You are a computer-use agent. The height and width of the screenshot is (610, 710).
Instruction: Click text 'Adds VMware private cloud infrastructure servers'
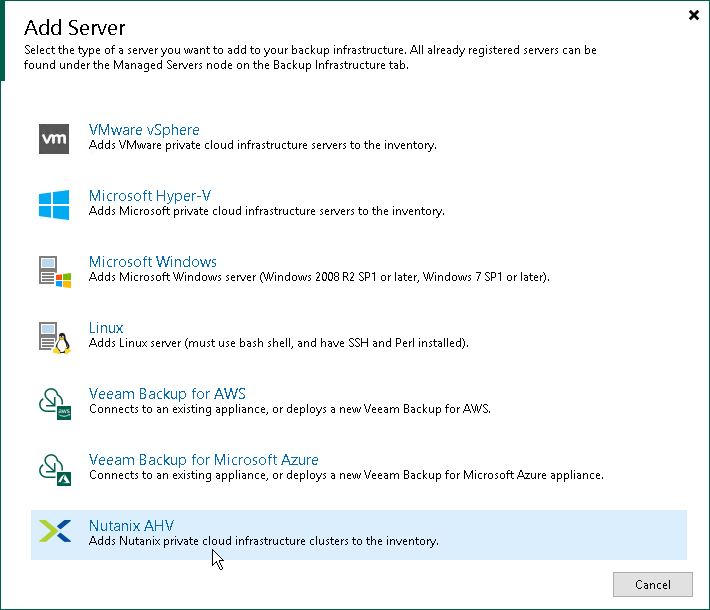pos(218,145)
